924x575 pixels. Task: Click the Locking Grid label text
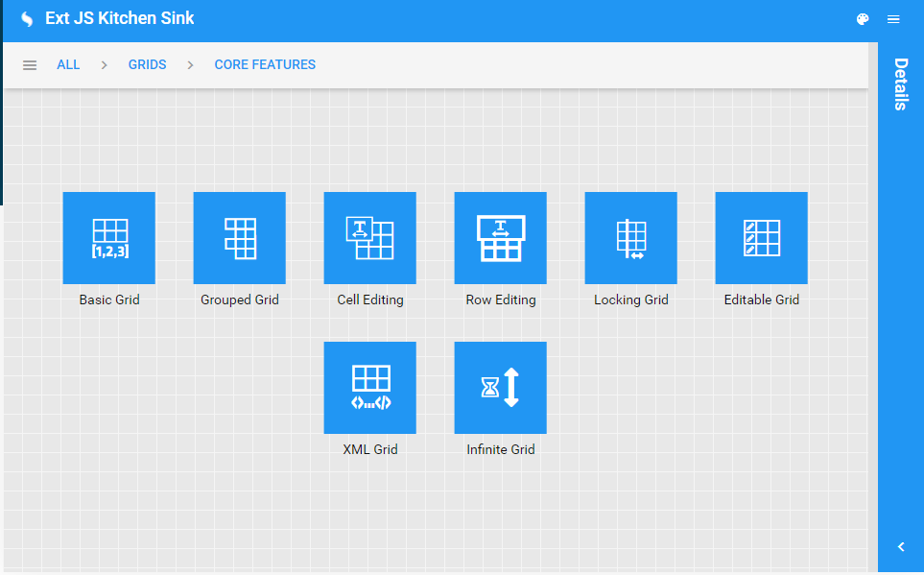pyautogui.click(x=631, y=299)
